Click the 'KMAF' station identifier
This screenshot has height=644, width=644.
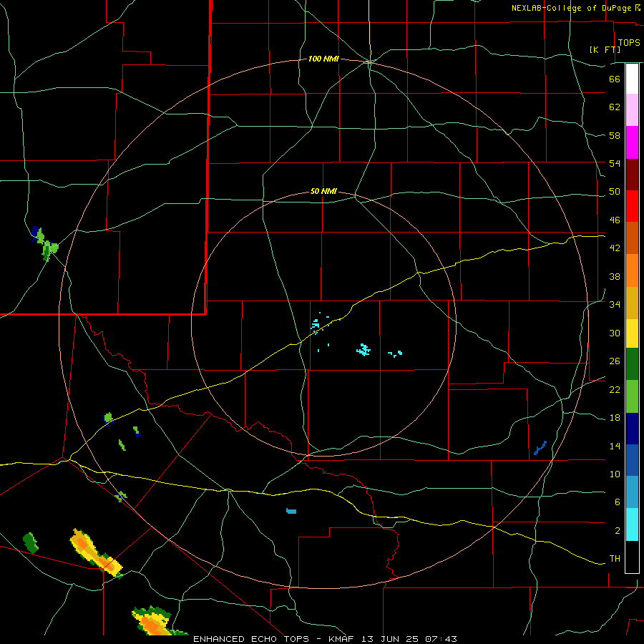click(x=343, y=639)
